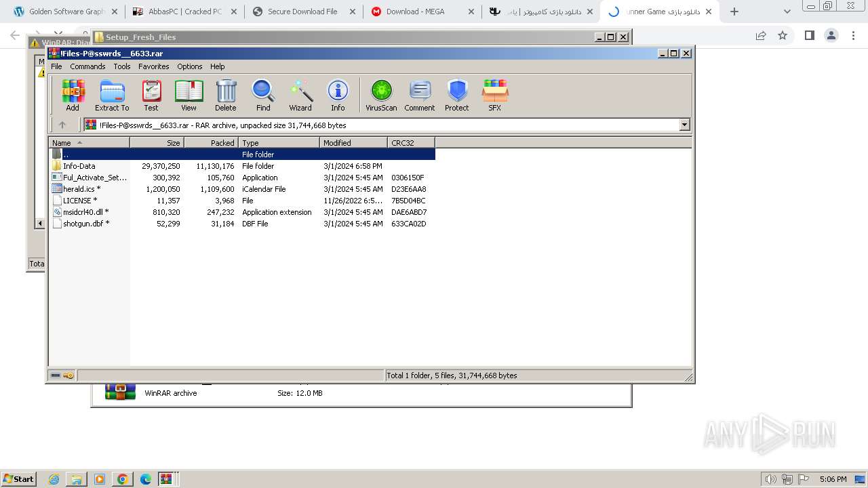Click the browser share page icon
Screen dimensions: 868x488
pos(760,35)
